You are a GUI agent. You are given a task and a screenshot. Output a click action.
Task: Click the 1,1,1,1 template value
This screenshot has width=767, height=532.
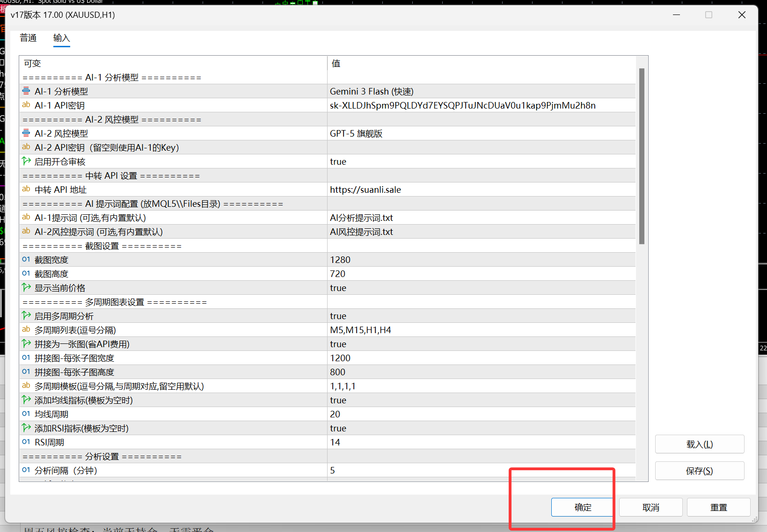click(343, 386)
